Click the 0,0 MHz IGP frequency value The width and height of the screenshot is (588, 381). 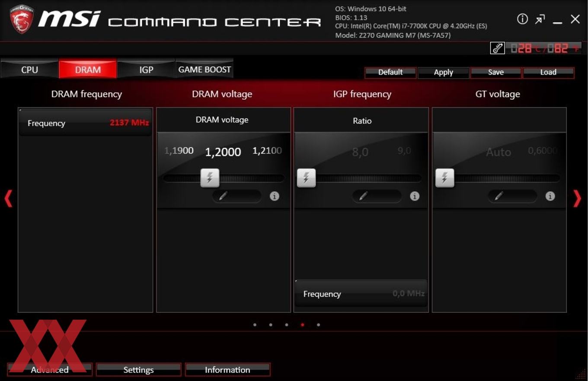click(x=409, y=293)
